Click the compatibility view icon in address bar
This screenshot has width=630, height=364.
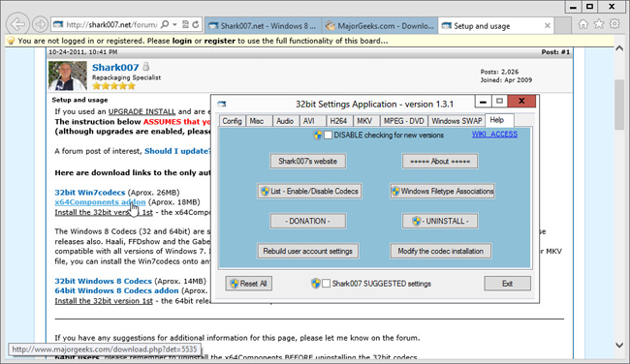(x=185, y=24)
